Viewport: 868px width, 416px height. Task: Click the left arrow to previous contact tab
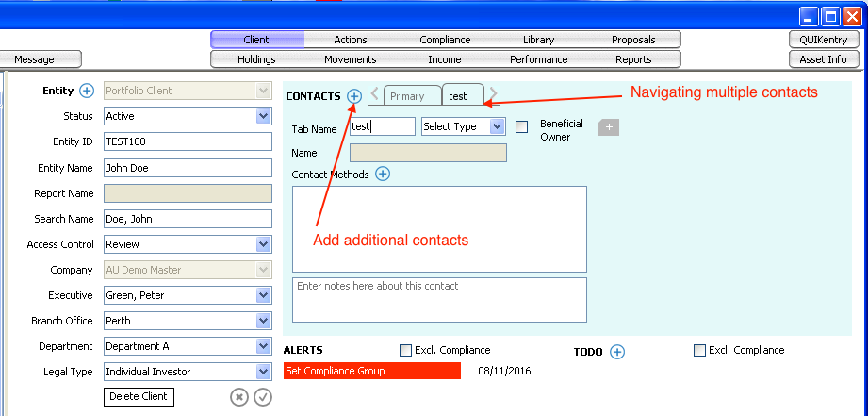coord(375,94)
